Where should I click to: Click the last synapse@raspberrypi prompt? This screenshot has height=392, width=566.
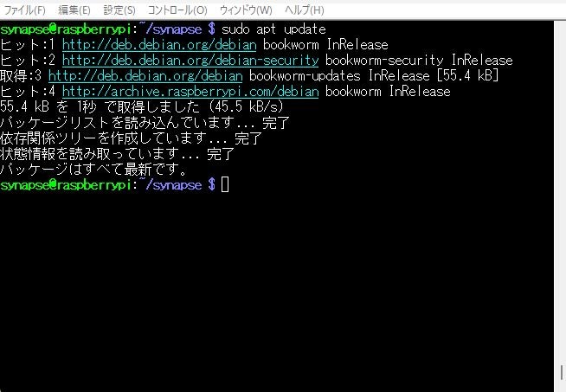(x=66, y=185)
